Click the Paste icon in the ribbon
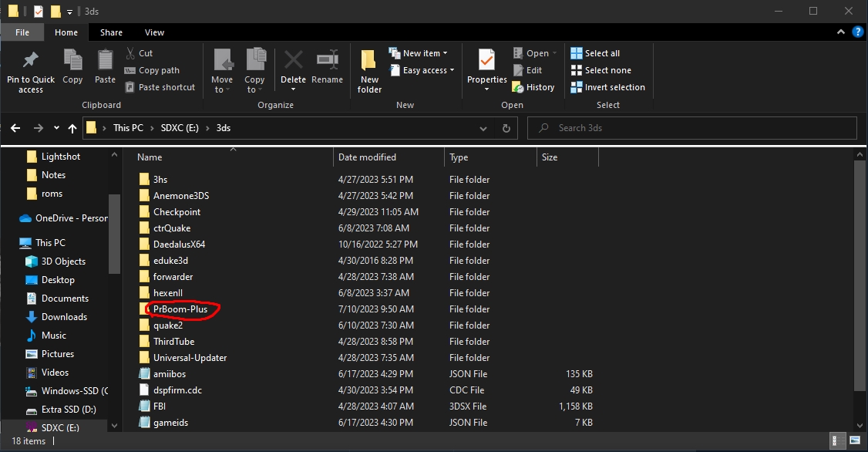Image resolution: width=868 pixels, height=452 pixels. coord(105,60)
